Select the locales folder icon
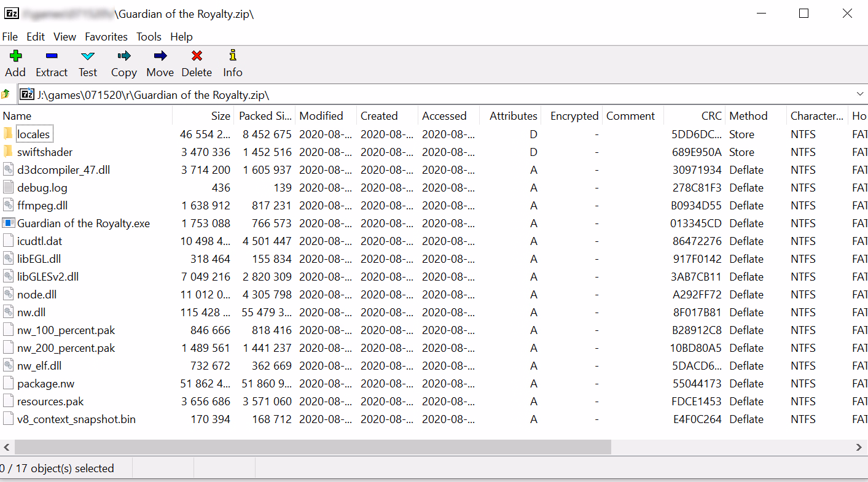The width and height of the screenshot is (868, 482). pos(8,134)
